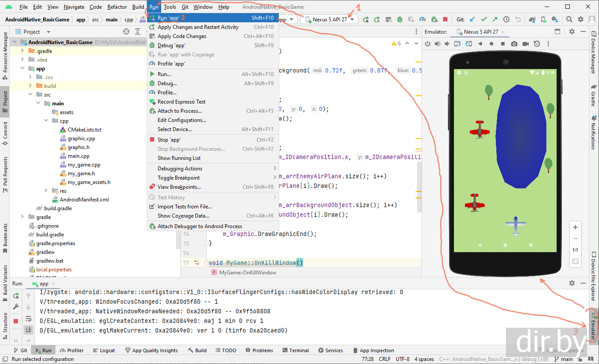Power off emulator using power icon

click(428, 44)
